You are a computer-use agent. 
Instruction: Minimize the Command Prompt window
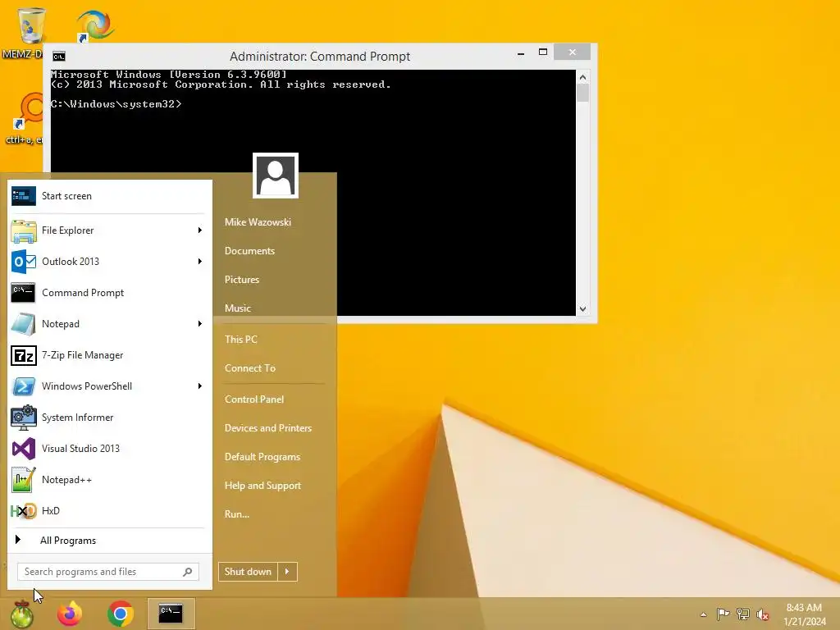(x=521, y=53)
